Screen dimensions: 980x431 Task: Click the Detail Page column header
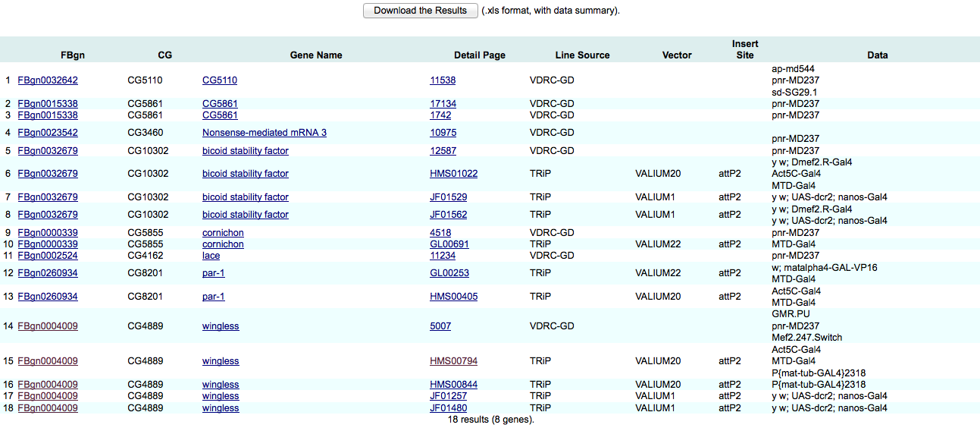pos(480,55)
